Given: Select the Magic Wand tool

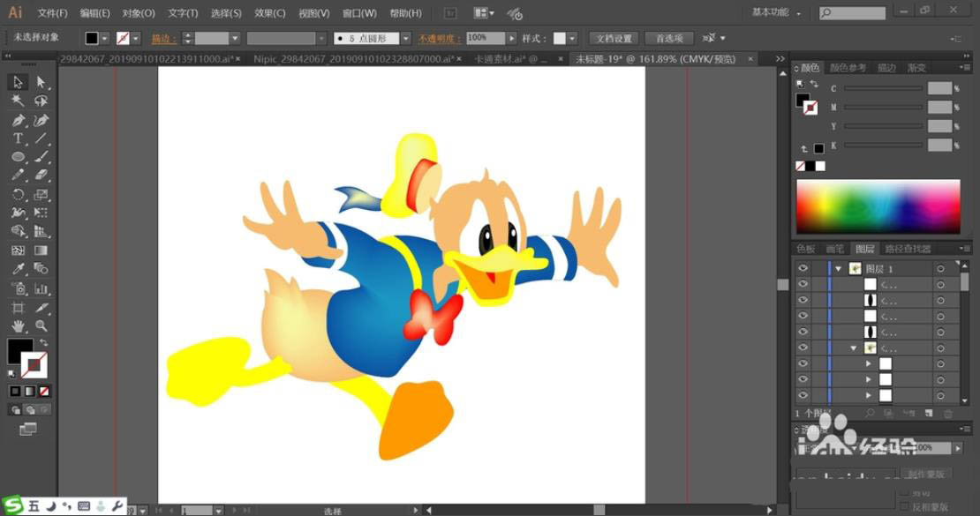Looking at the screenshot, I should coord(18,101).
